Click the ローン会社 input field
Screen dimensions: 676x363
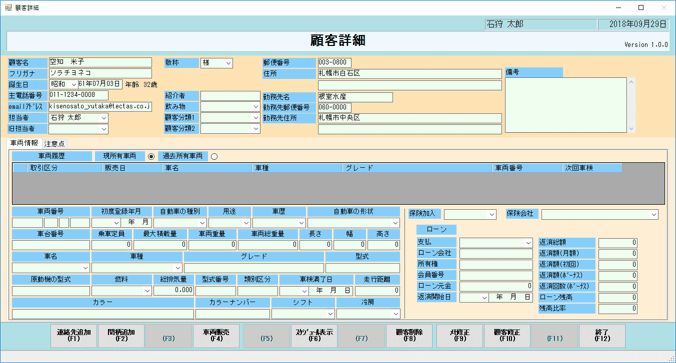pos(496,253)
